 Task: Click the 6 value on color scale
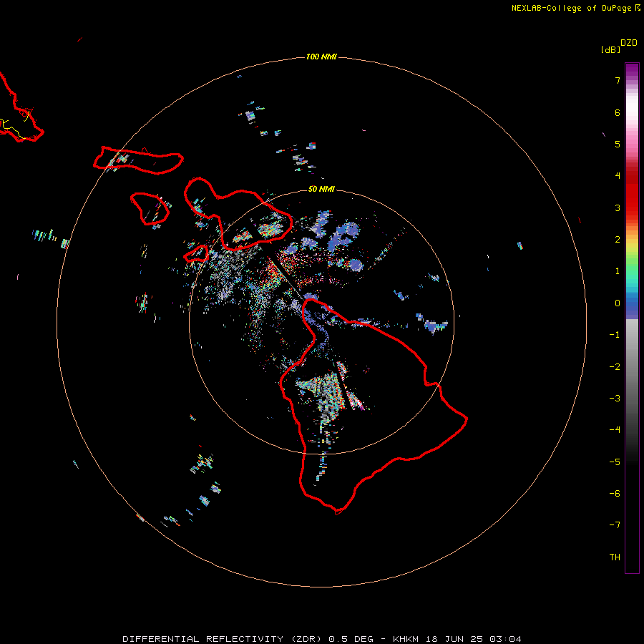pos(618,112)
